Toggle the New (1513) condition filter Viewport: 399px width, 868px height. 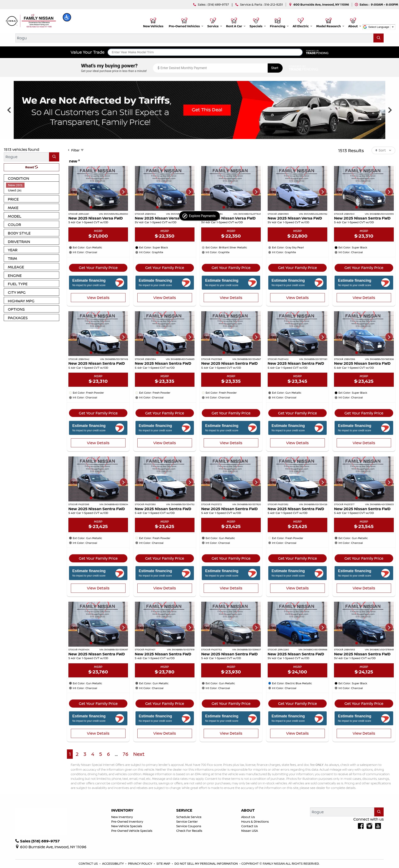(15, 185)
